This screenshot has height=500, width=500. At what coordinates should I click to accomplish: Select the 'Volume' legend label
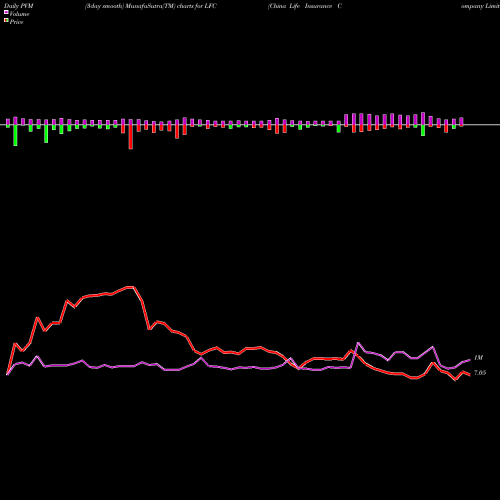point(19,14)
